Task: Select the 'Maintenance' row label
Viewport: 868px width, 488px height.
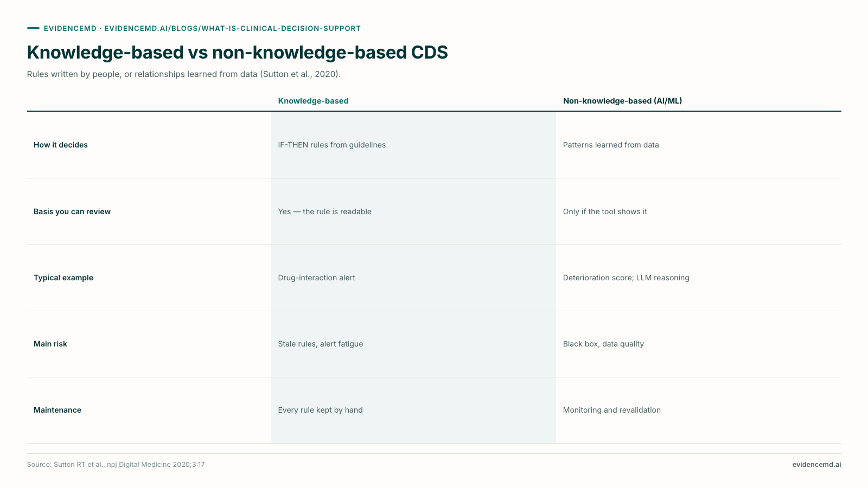Action: point(58,410)
